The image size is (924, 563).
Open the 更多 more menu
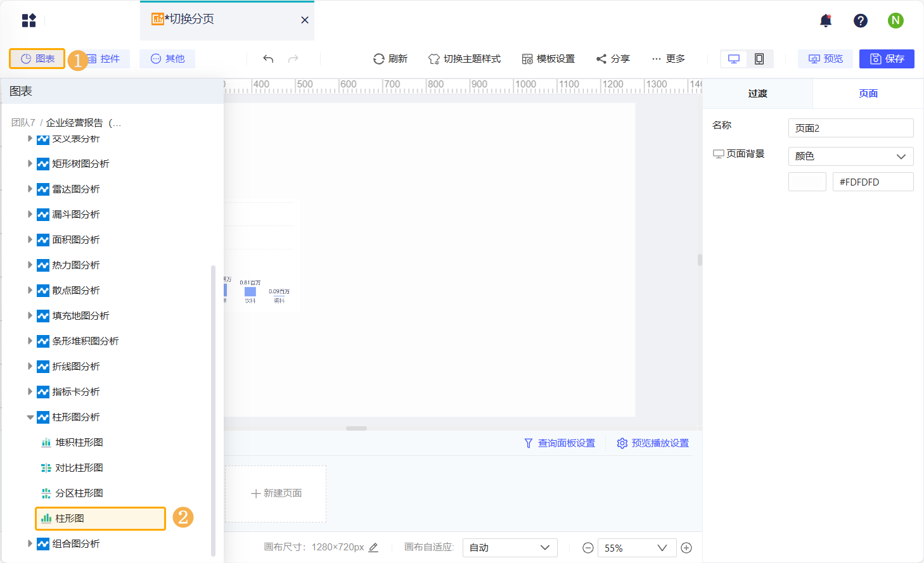click(669, 59)
